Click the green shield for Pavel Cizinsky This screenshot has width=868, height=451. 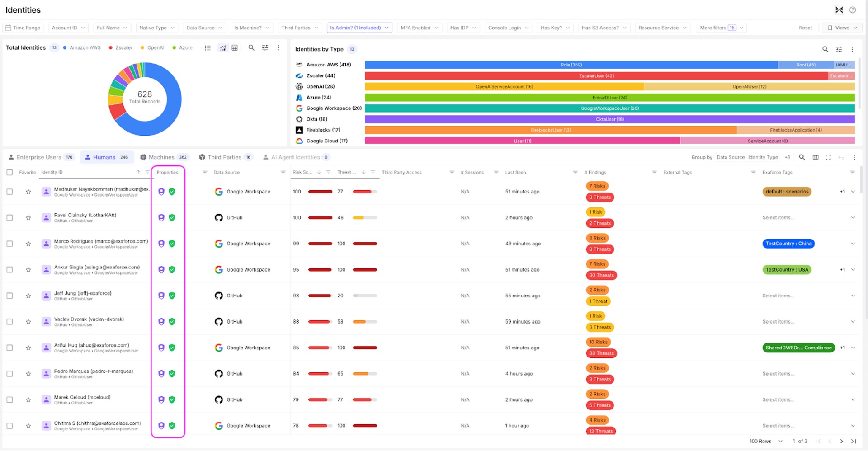coord(172,217)
